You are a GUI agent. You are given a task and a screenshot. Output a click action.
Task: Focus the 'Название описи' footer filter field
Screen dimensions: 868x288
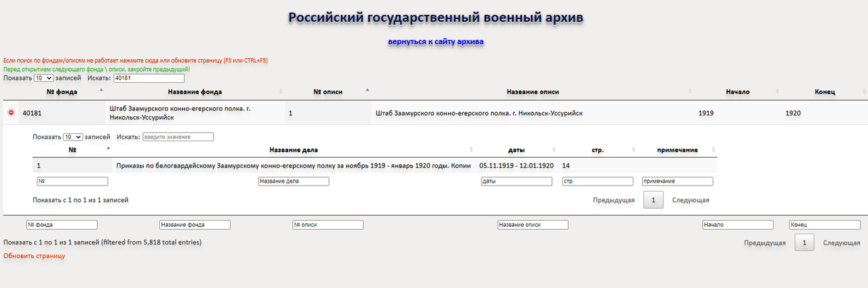(x=532, y=225)
